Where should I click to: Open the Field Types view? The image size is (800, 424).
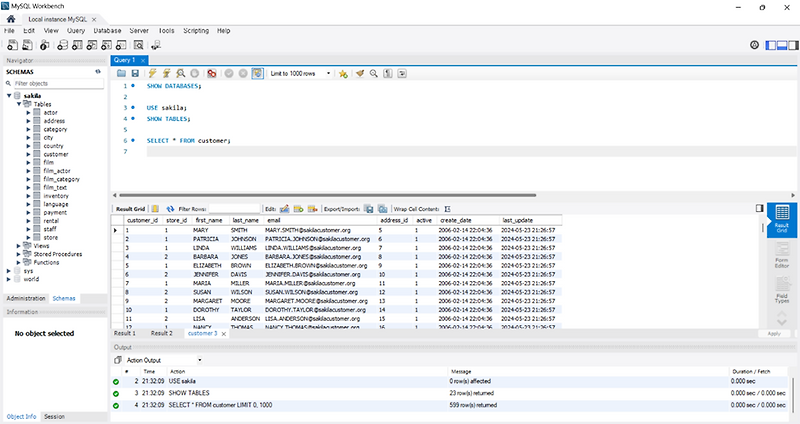pos(782,290)
